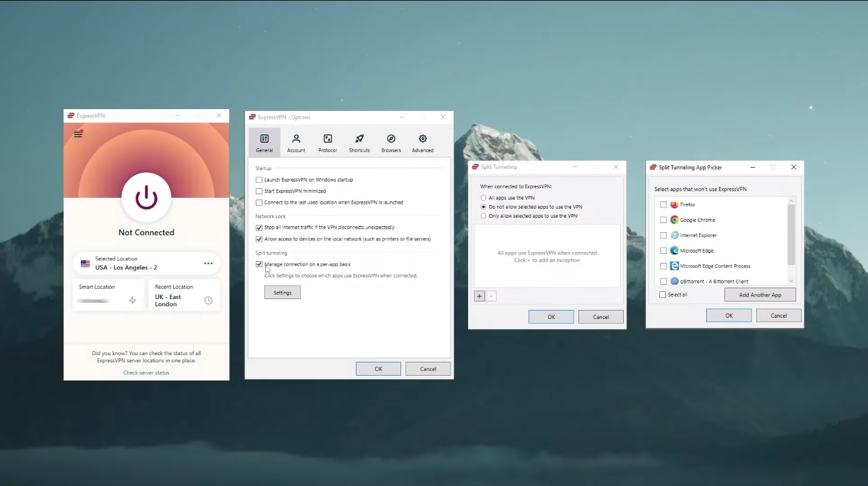
Task: Click the qBittorrent icon in App Picker
Action: pos(674,281)
